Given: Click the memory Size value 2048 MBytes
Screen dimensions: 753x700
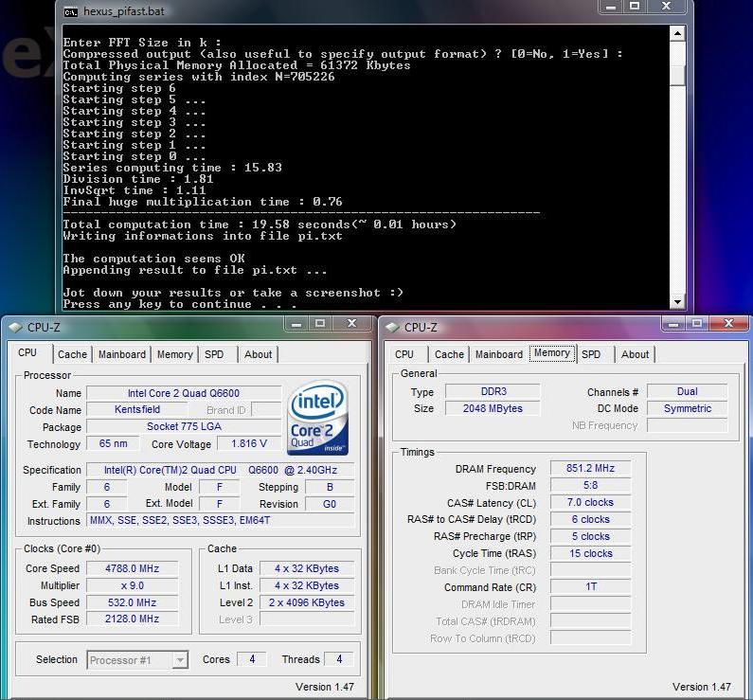Looking at the screenshot, I should click(x=493, y=408).
